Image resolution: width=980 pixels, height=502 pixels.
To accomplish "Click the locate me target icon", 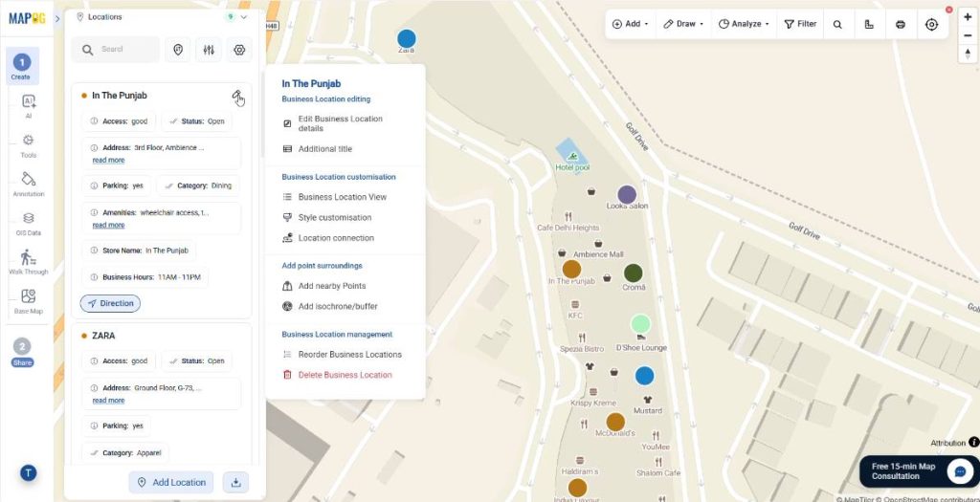I will pyautogui.click(x=931, y=24).
